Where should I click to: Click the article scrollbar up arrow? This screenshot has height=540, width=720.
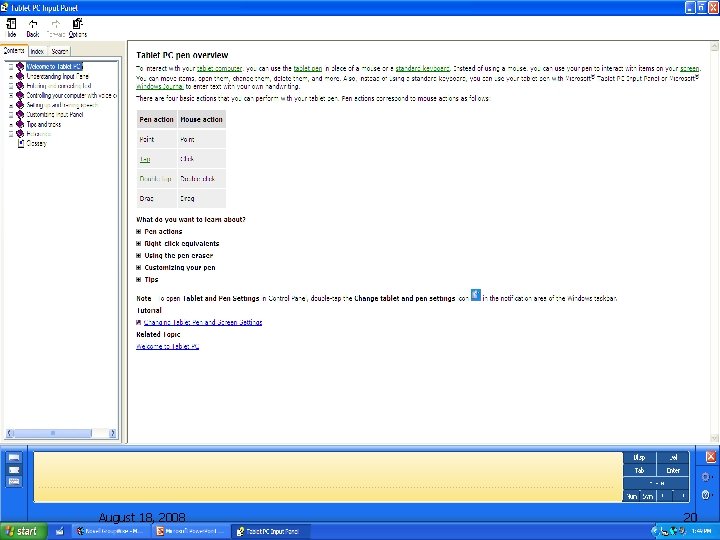tap(714, 46)
